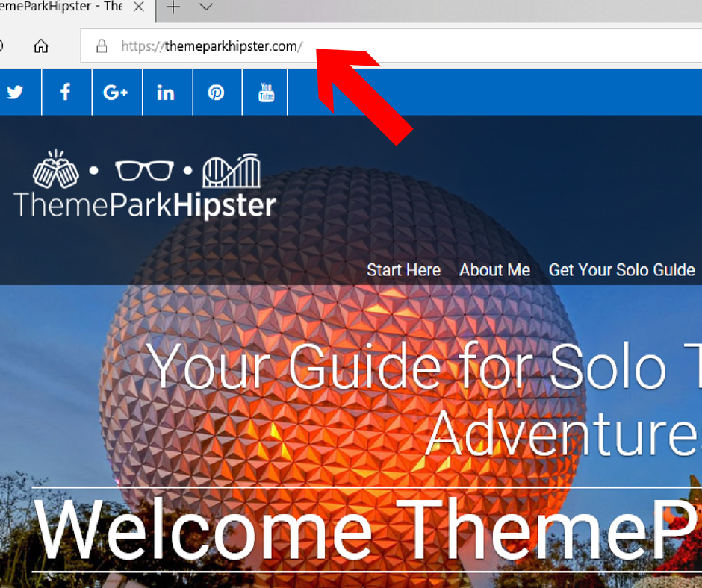Show tab list chevron dropdown
Screen dimensions: 702x588
coord(206,7)
